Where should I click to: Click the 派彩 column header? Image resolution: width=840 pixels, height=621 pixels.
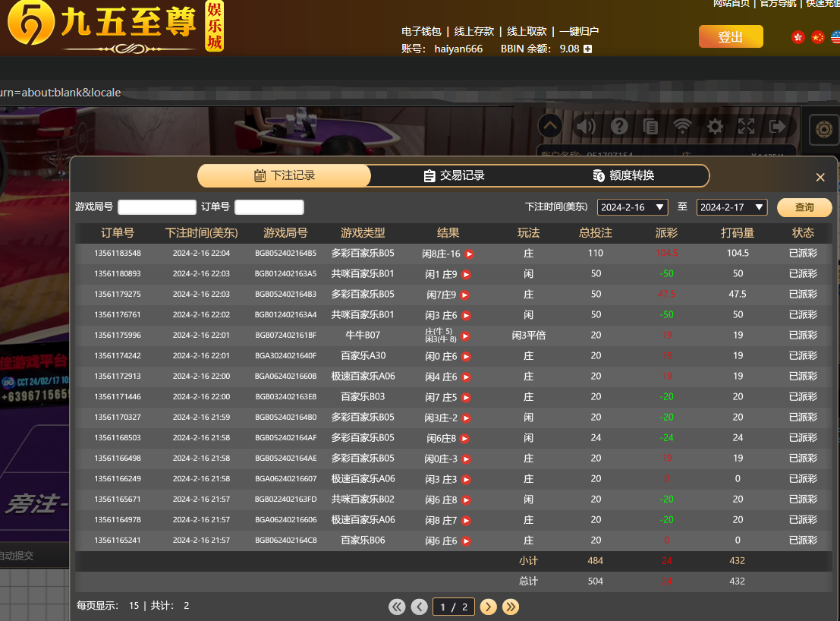point(666,233)
